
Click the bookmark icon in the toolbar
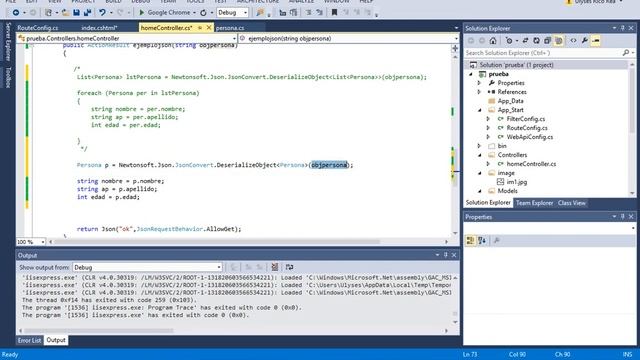click(334, 13)
